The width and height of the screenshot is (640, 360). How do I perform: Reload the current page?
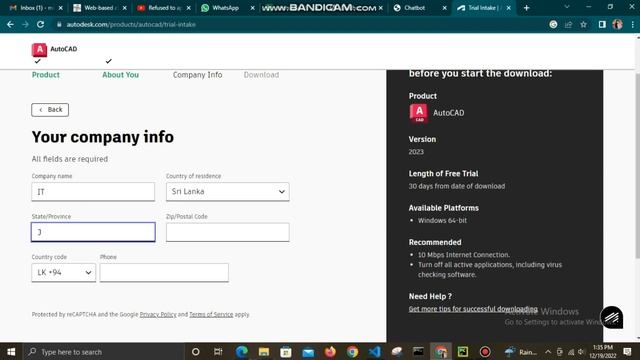tap(40, 24)
